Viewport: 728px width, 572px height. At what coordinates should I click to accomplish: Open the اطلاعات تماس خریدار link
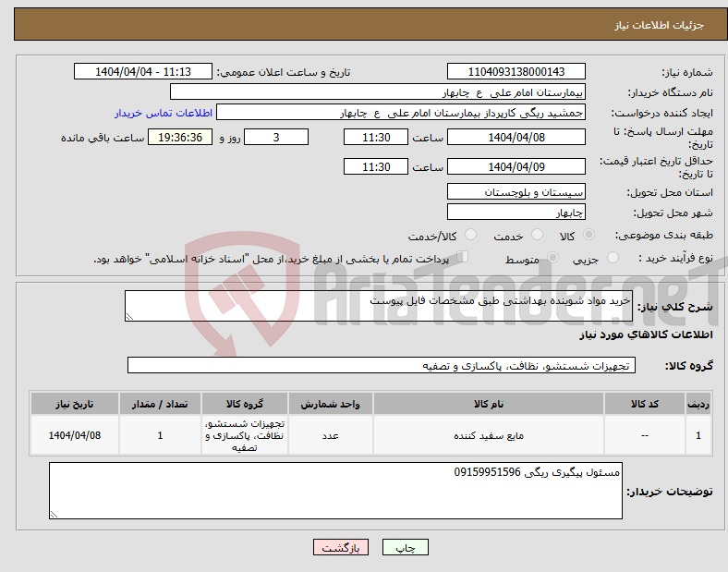click(x=164, y=113)
